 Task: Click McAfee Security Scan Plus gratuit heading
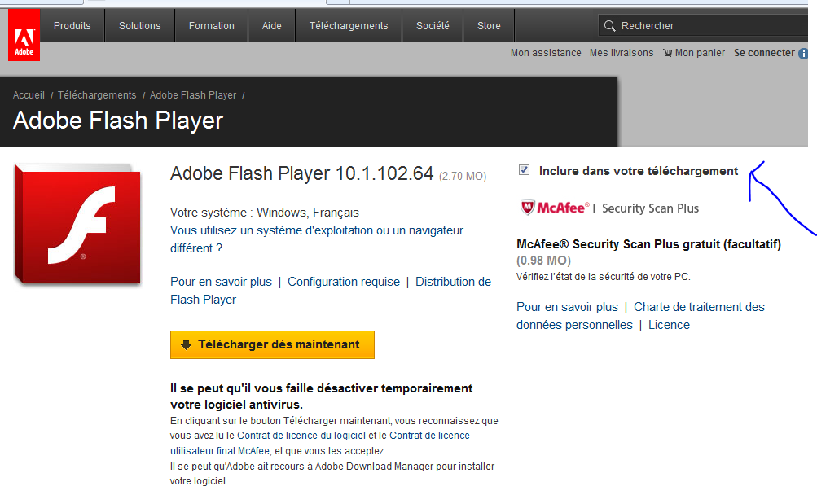pyautogui.click(x=648, y=244)
